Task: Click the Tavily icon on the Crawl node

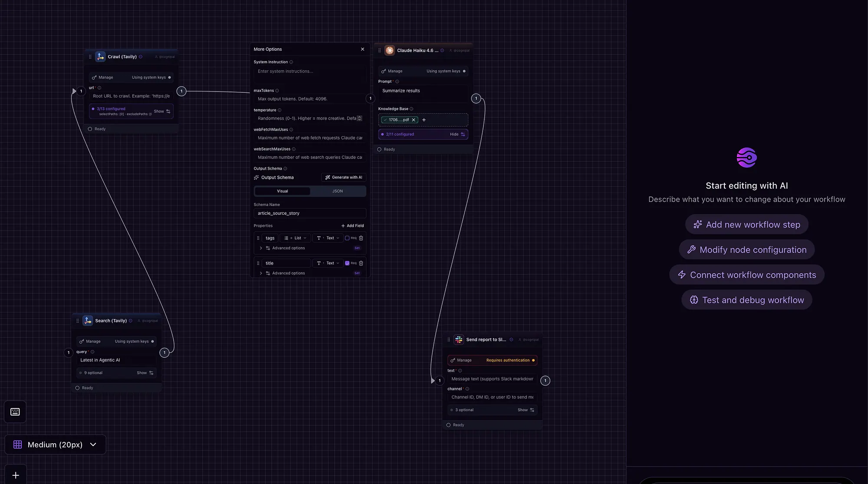Action: (100, 56)
